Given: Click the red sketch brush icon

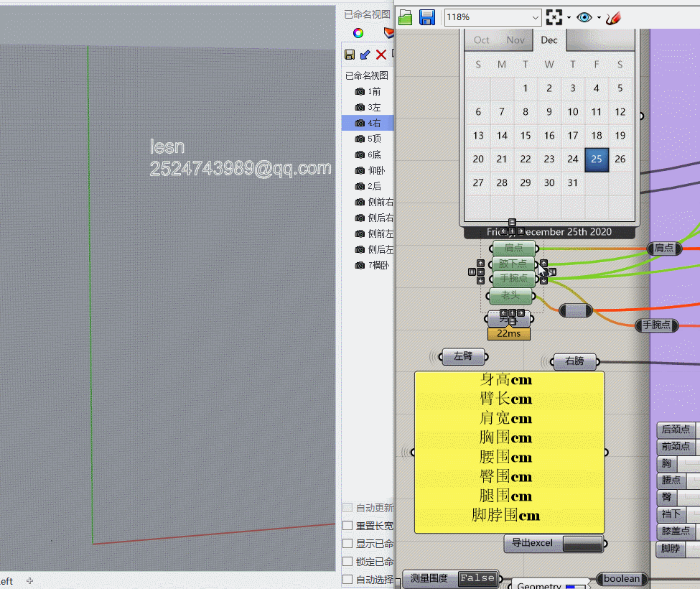Looking at the screenshot, I should pyautogui.click(x=614, y=18).
